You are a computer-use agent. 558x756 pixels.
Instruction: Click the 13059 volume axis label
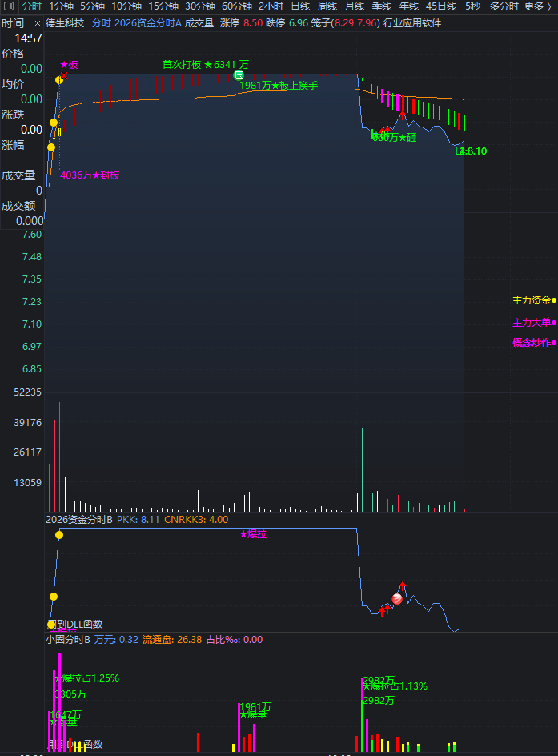[x=28, y=483]
